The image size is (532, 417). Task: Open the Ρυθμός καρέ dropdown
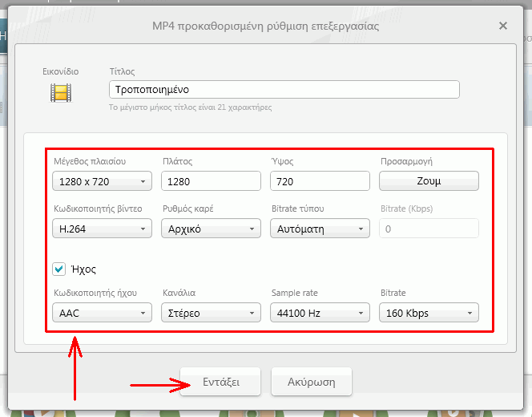point(211,229)
